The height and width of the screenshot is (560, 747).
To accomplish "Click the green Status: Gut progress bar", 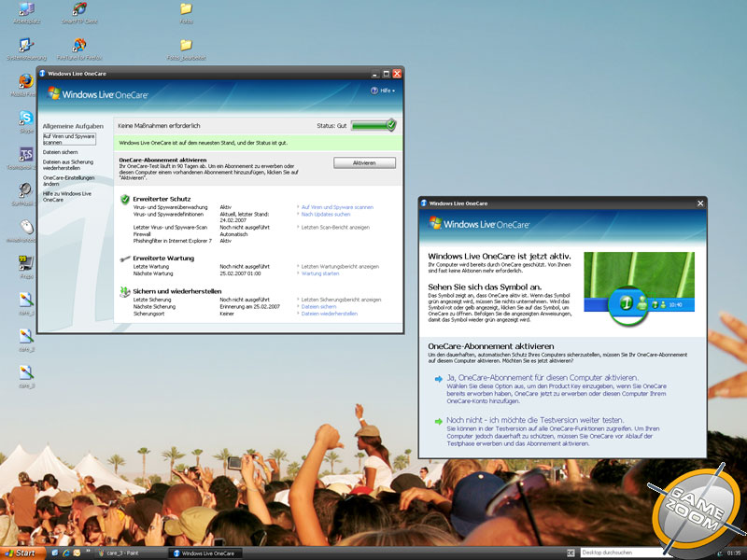I will 373,126.
